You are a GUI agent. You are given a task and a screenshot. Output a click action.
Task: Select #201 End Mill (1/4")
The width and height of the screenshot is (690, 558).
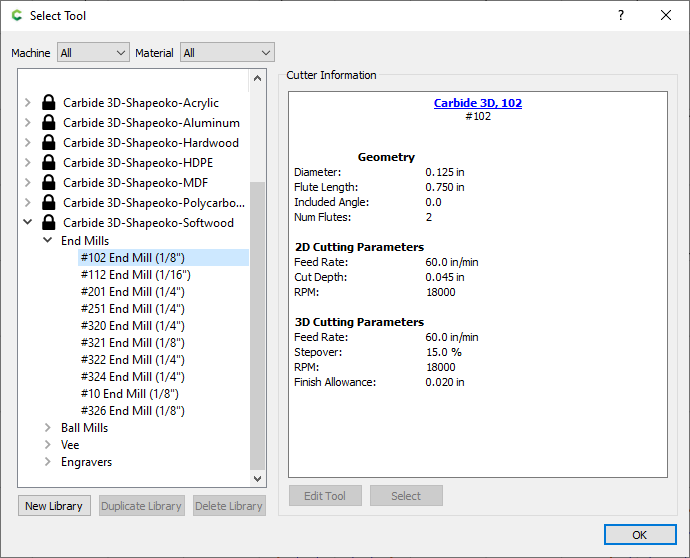132,292
